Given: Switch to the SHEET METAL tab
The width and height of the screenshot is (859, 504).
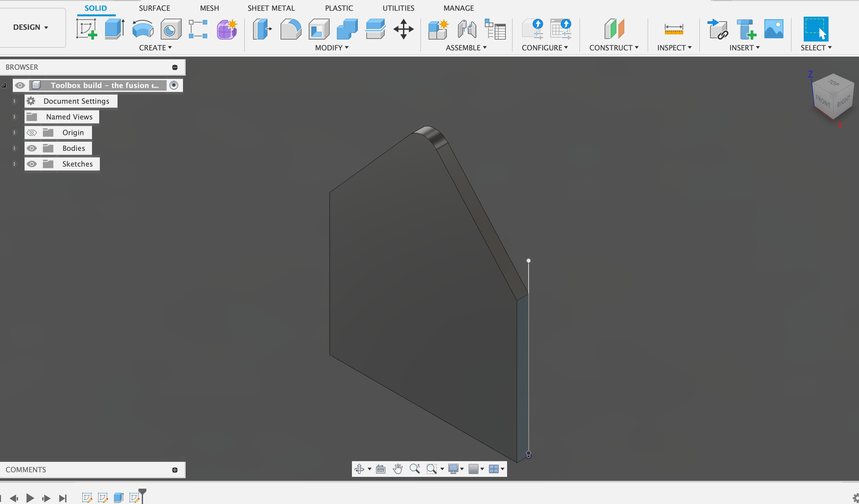Looking at the screenshot, I should click(271, 8).
